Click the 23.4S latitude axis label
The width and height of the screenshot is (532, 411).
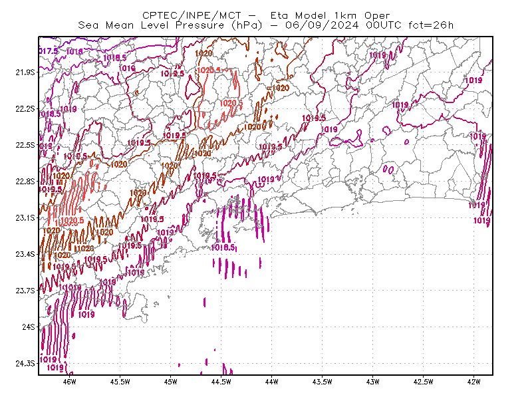click(25, 254)
